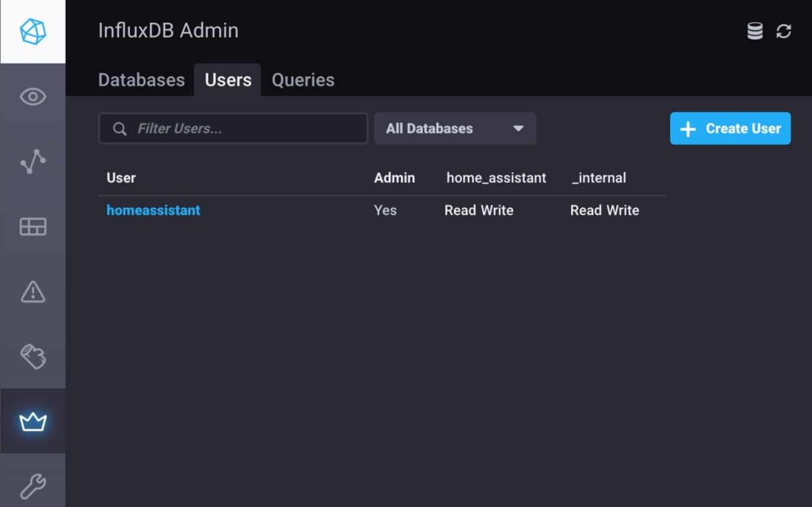Click the Create User button
812x507 pixels.
coord(730,129)
